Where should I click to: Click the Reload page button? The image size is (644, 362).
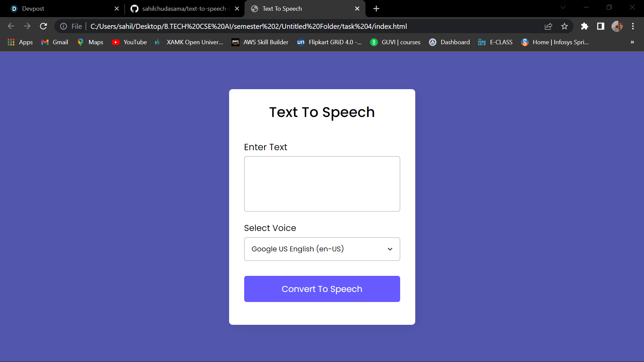[x=43, y=26]
